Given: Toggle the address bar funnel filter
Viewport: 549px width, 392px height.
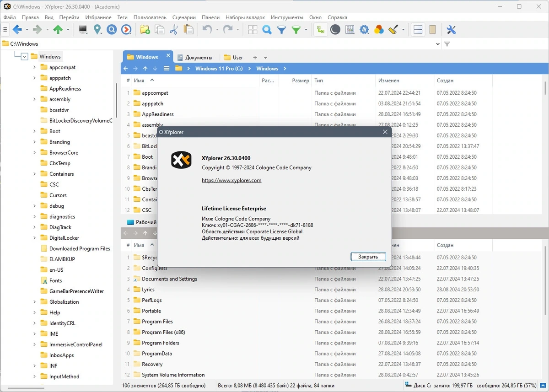Looking at the screenshot, I should 447,44.
